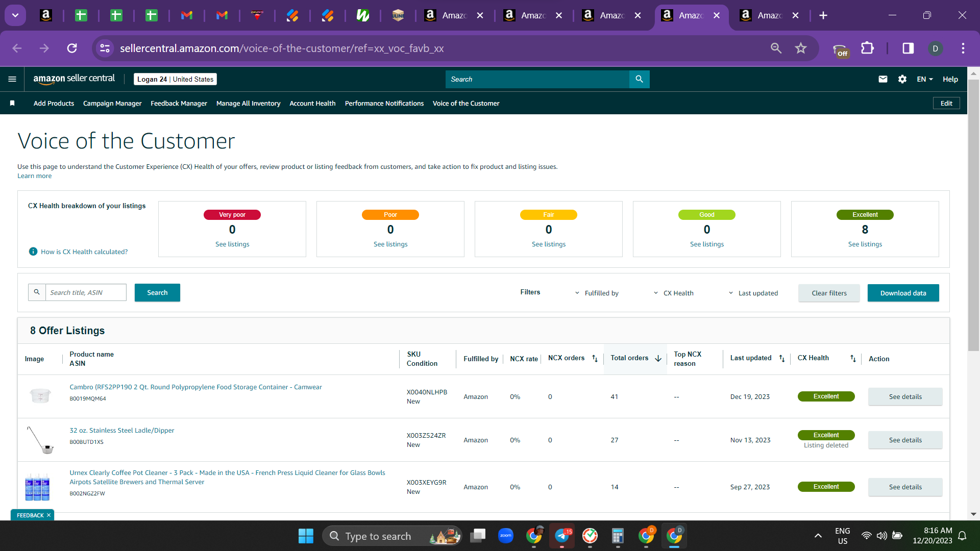Bookmark this page with the star icon
980x551 pixels.
coord(801,48)
